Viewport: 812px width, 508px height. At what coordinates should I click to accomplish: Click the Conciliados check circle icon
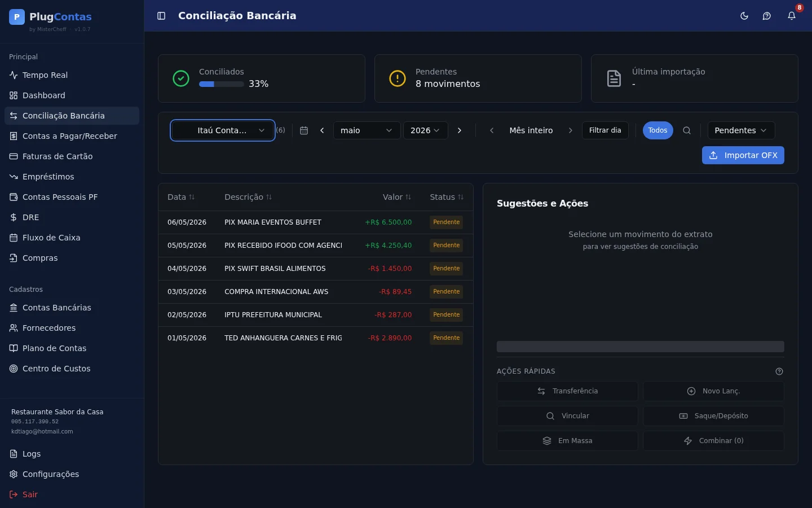tap(181, 78)
